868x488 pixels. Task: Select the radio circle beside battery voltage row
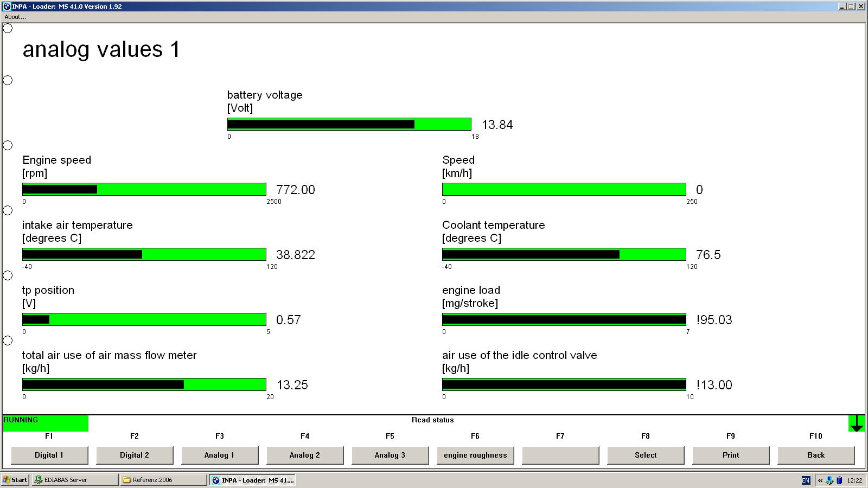[x=8, y=80]
